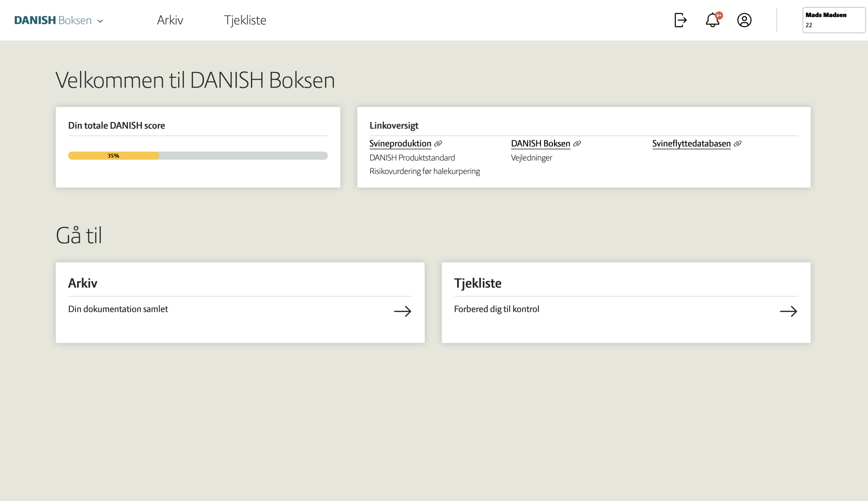This screenshot has height=501, width=868.
Task: Expand the DANISH Boksen logo dropdown chevron
Action: point(100,21)
